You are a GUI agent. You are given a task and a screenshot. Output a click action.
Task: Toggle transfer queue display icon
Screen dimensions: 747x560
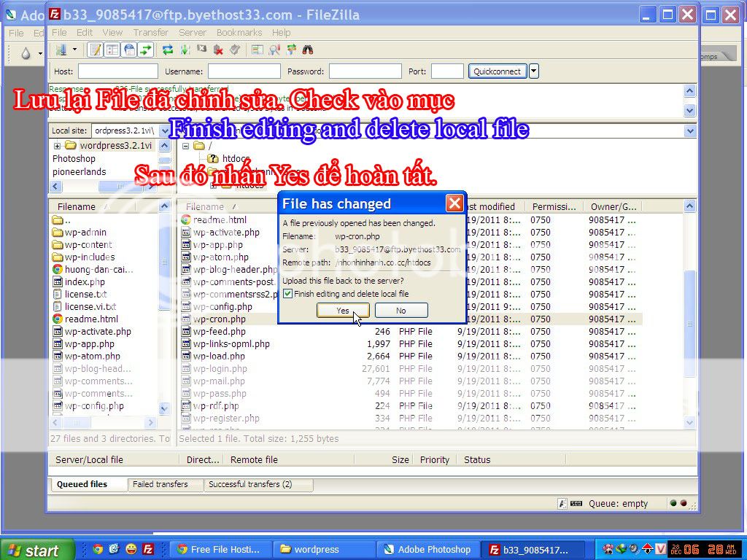(x=145, y=50)
